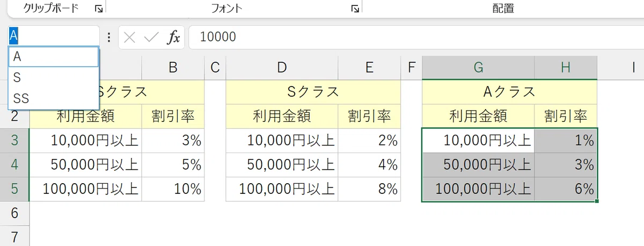Click the 3% cell in column B
Viewport: 644px width, 246px height.
click(173, 141)
